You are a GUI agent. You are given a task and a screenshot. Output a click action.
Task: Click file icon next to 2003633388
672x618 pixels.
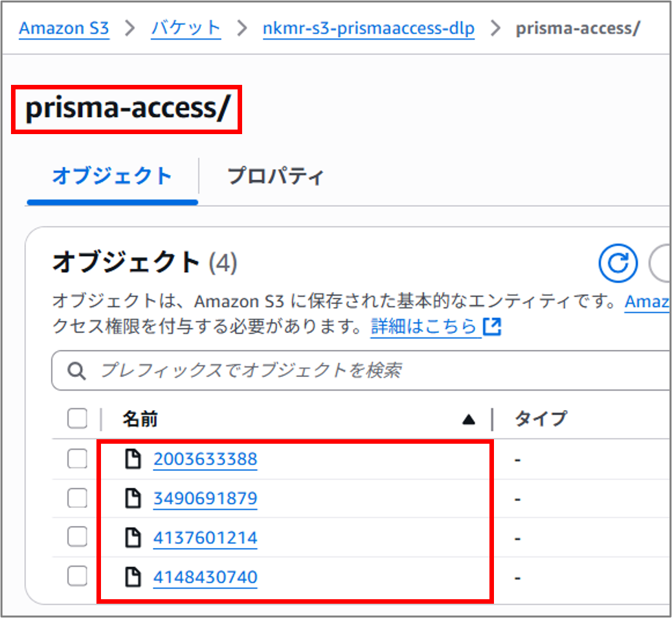[x=133, y=459]
